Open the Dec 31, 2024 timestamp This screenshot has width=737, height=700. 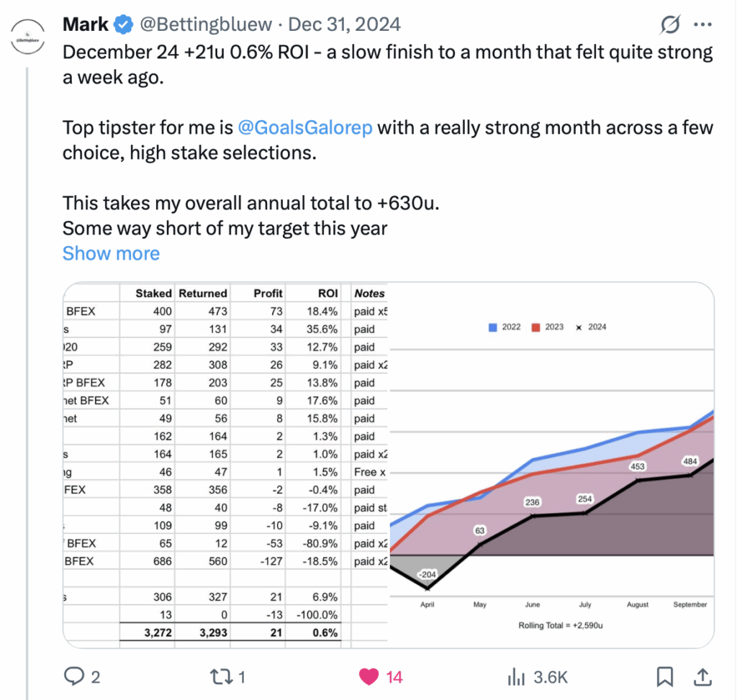[x=344, y=24]
